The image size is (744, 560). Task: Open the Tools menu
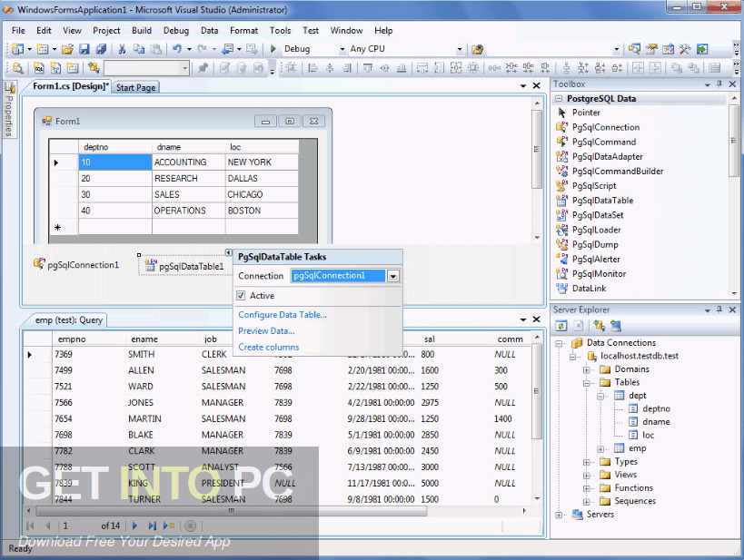pos(280,30)
